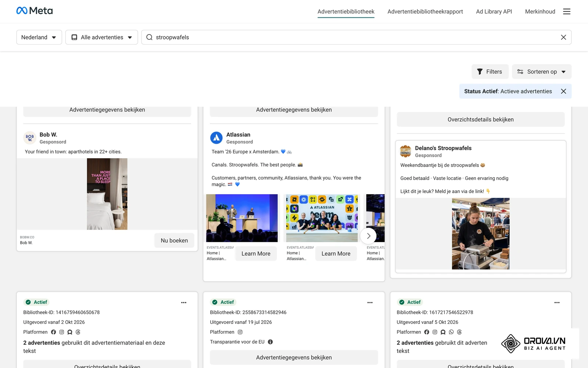Open the Alle advertenties category dropdown

coord(101,37)
